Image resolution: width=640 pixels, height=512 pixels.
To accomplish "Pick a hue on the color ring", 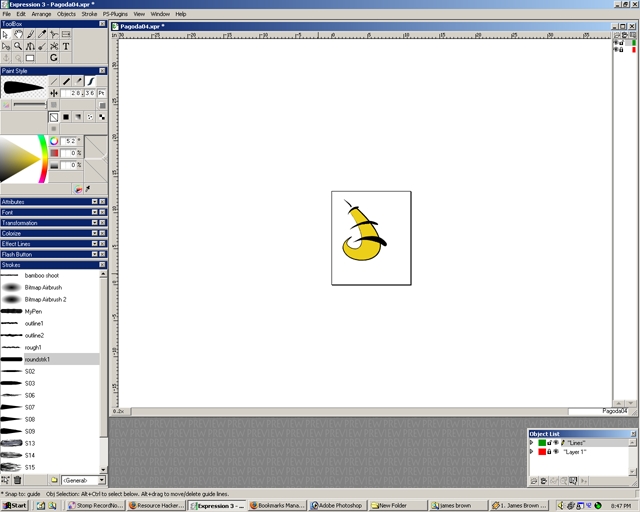I will pos(42,159).
